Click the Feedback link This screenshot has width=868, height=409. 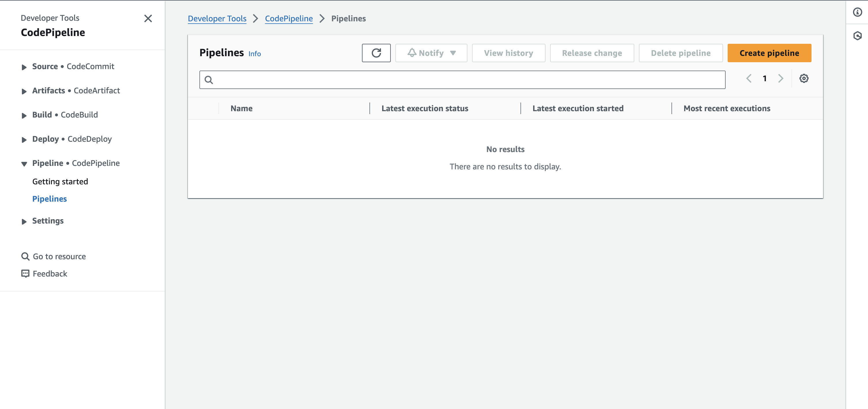[50, 274]
